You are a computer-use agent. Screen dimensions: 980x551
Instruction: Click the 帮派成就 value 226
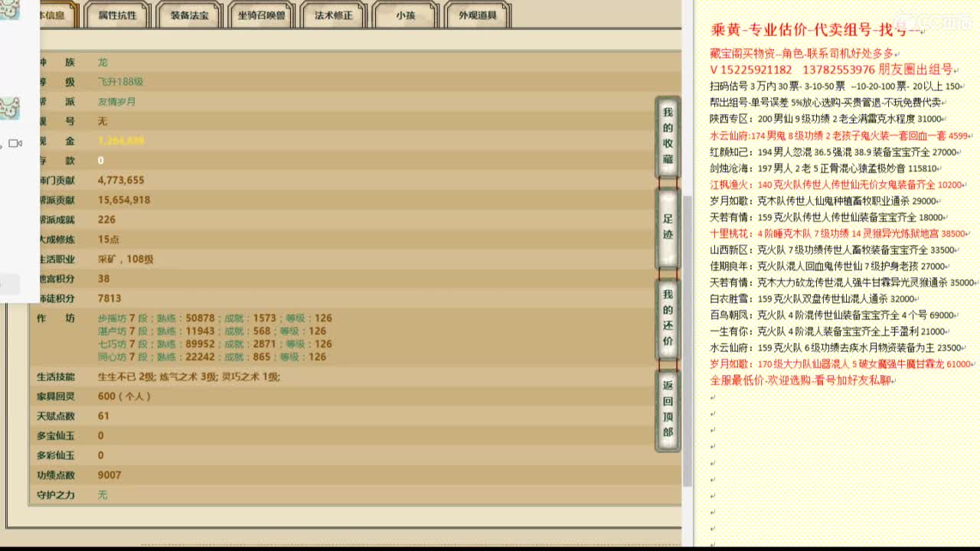coord(106,220)
